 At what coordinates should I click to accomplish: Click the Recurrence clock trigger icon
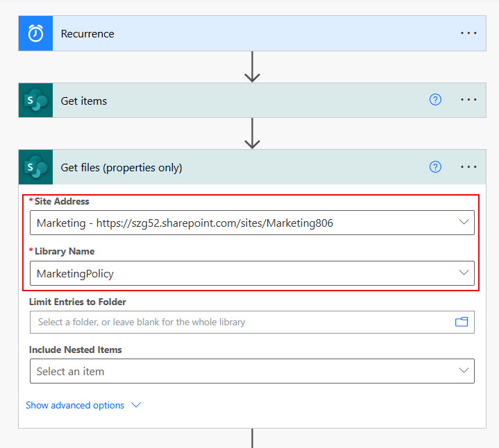tap(35, 34)
